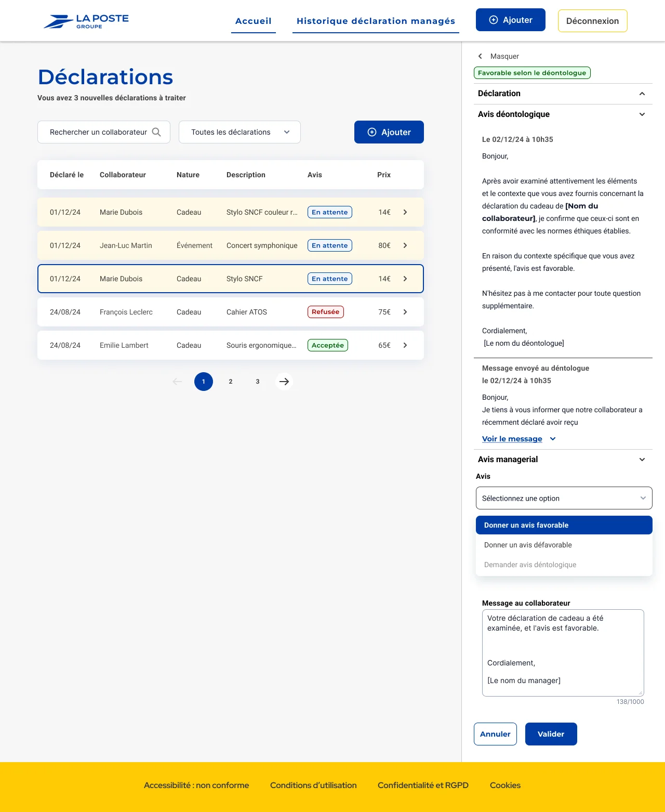
Task: Click the Collaborateur column header
Action: pyautogui.click(x=123, y=175)
